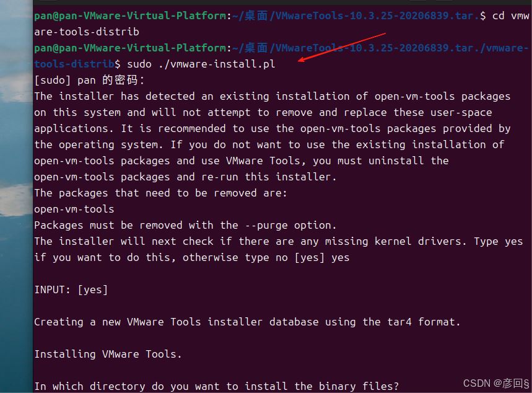Click the typed "yes" answer after "[yes]"
The height and width of the screenshot is (393, 532).
coord(340,258)
